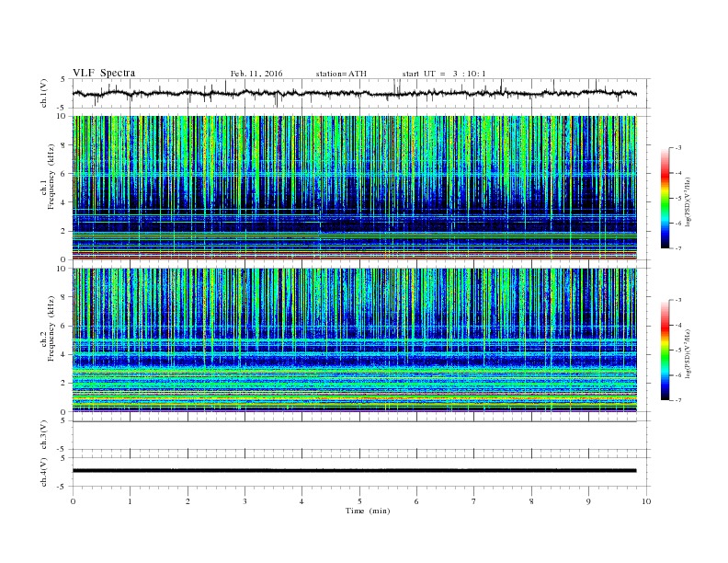Click the '6' label on the time axis
This screenshot has height=563, width=728.
coord(416,501)
